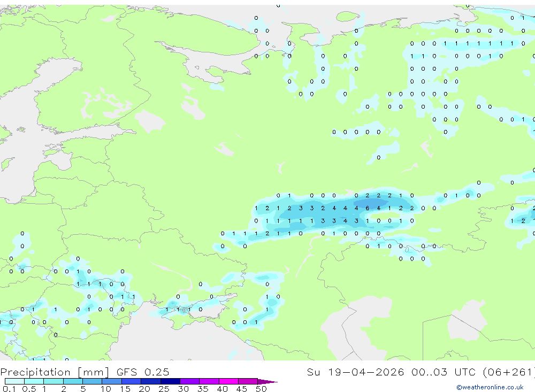
Task: Pick the legend swatch between 25 and 30
Action: [170, 381]
